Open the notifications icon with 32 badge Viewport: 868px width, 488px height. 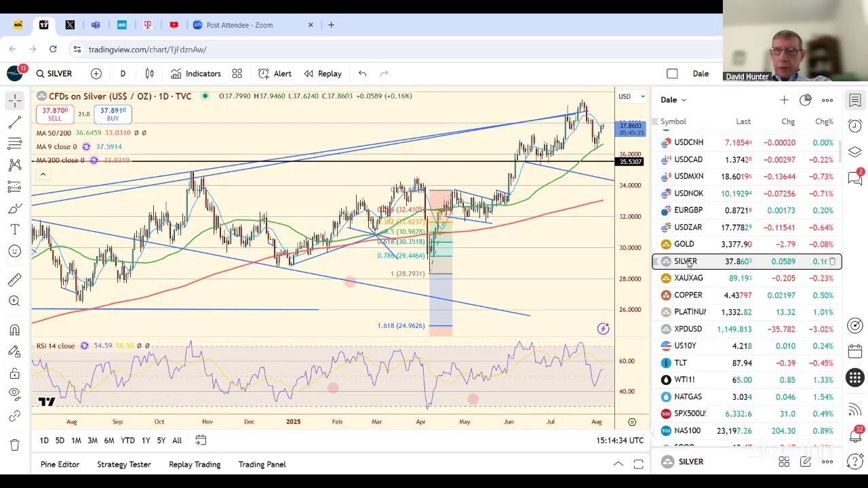[855, 435]
